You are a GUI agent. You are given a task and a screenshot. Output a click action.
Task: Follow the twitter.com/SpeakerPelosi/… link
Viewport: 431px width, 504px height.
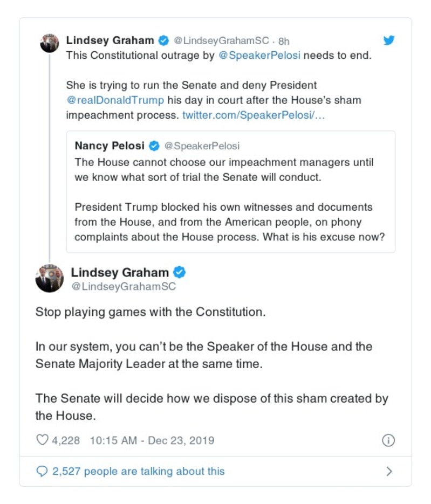coord(254,115)
